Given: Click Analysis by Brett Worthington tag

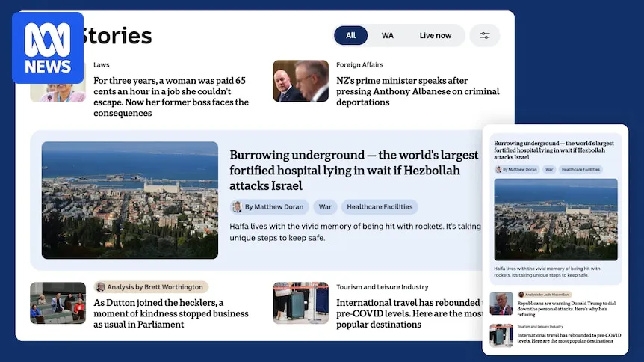Looking at the screenshot, I should (x=151, y=287).
